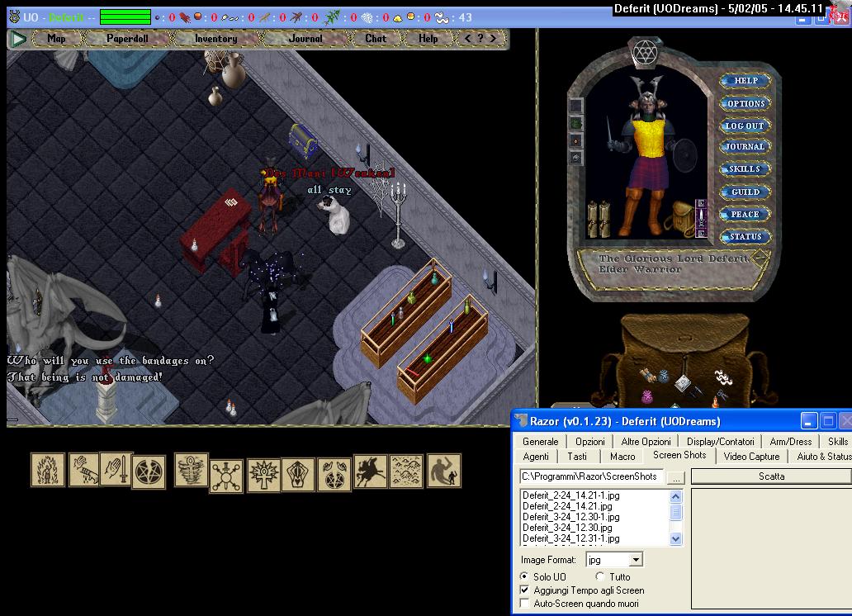Click the Scatta button
Image resolution: width=852 pixels, height=616 pixels.
coord(771,476)
